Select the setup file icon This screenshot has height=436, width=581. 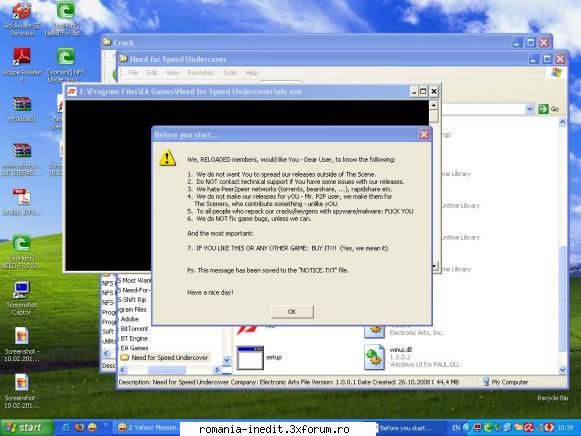[250, 357]
